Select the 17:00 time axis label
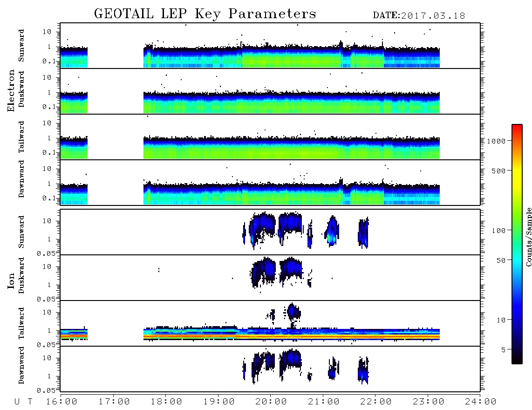 pos(114,402)
